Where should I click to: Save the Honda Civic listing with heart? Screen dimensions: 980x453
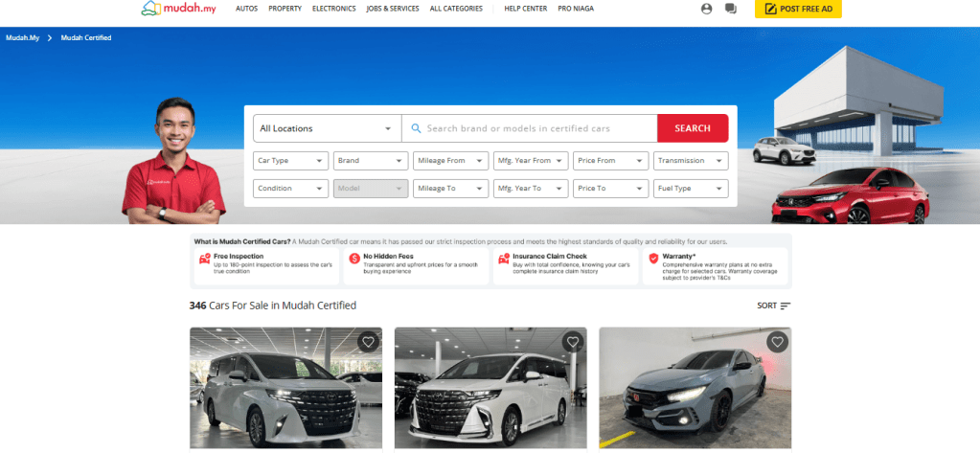(777, 342)
